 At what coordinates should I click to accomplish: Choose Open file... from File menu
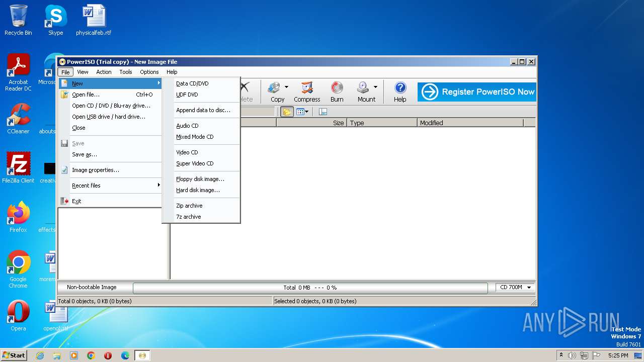tap(110, 95)
